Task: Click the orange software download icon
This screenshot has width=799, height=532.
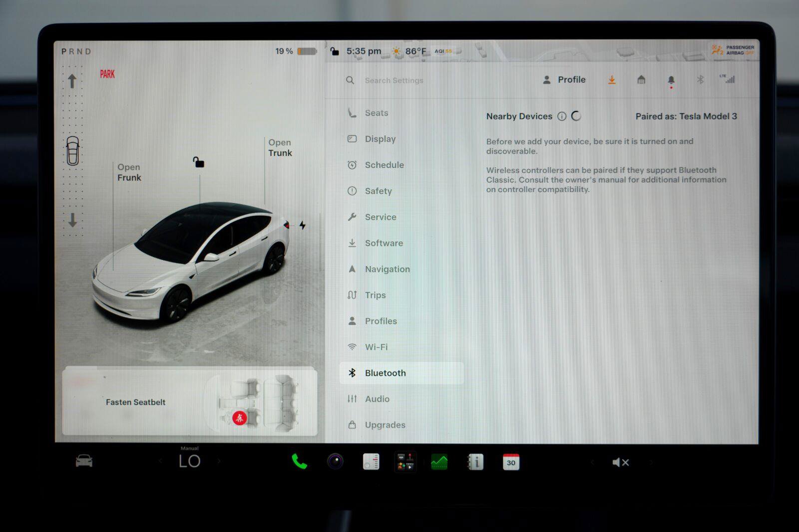Action: tap(612, 80)
